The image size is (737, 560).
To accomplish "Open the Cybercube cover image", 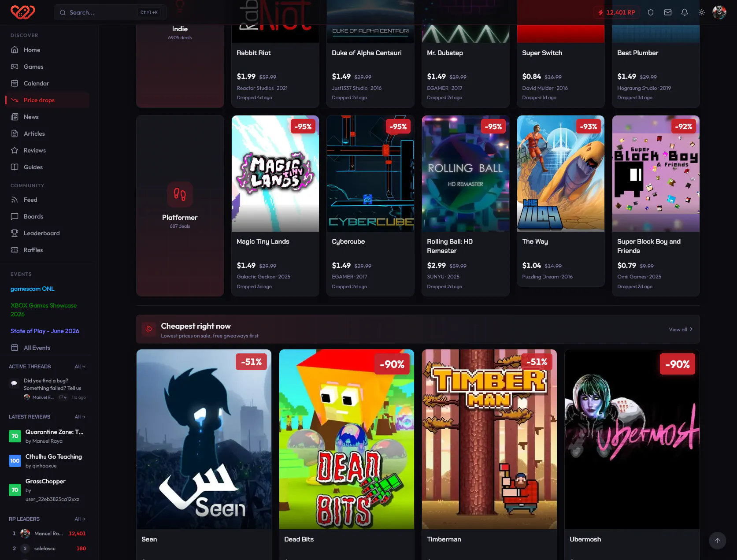I will (x=370, y=174).
